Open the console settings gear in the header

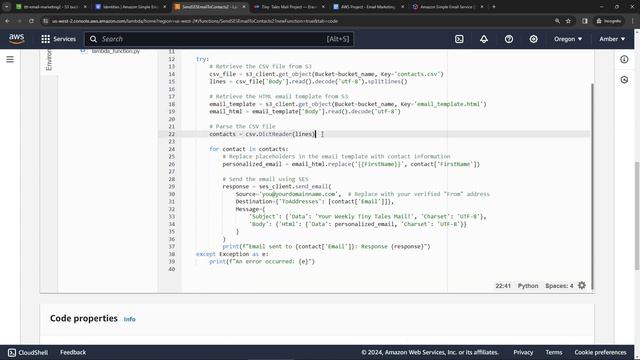(533, 39)
